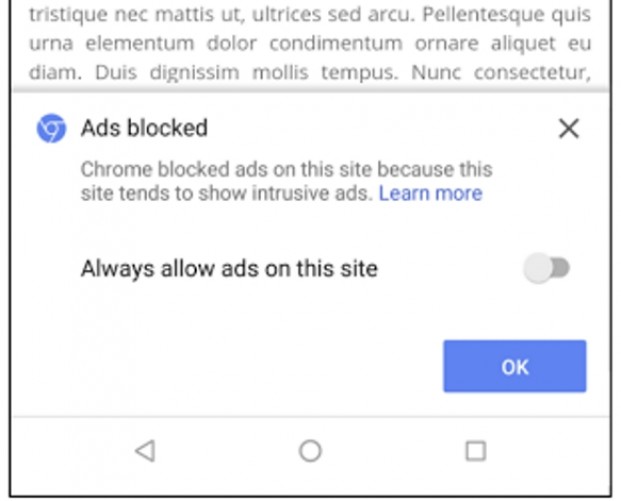The width and height of the screenshot is (621, 501).
Task: Open the Learn more link
Action: [431, 194]
